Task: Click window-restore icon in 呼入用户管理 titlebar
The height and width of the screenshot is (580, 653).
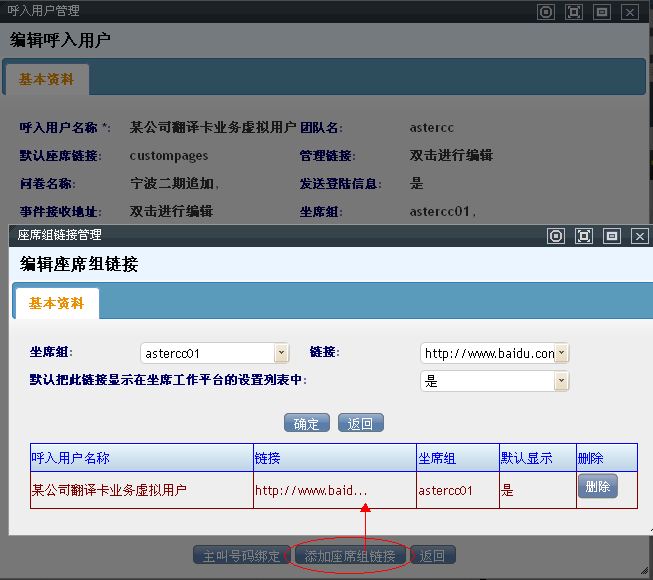Action: (601, 12)
